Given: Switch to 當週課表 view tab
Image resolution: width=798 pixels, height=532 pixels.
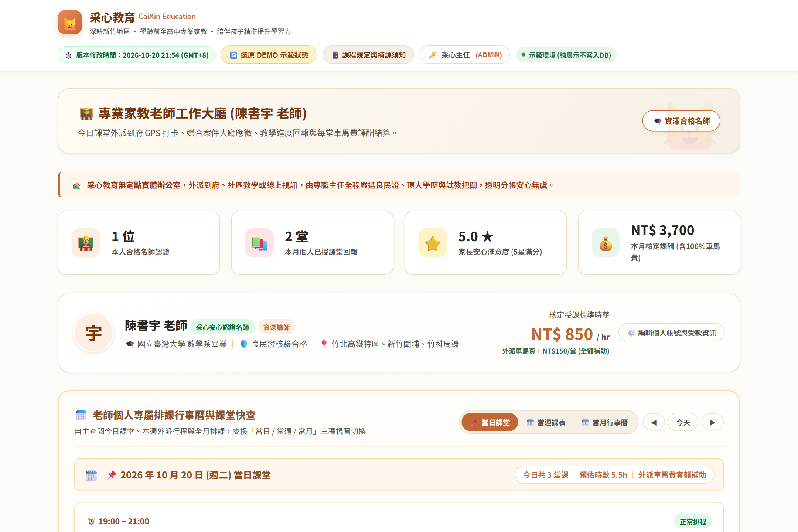Looking at the screenshot, I should [546, 422].
